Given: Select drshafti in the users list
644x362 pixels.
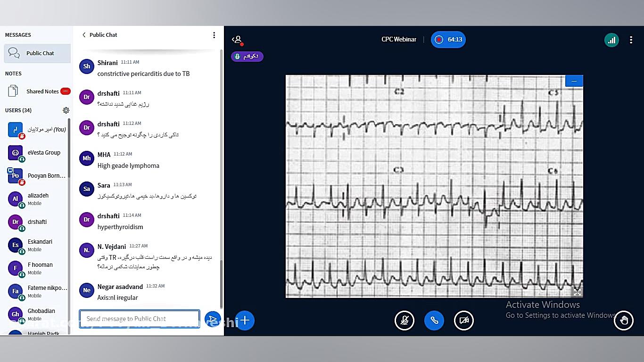Looking at the screenshot, I should (37, 222).
